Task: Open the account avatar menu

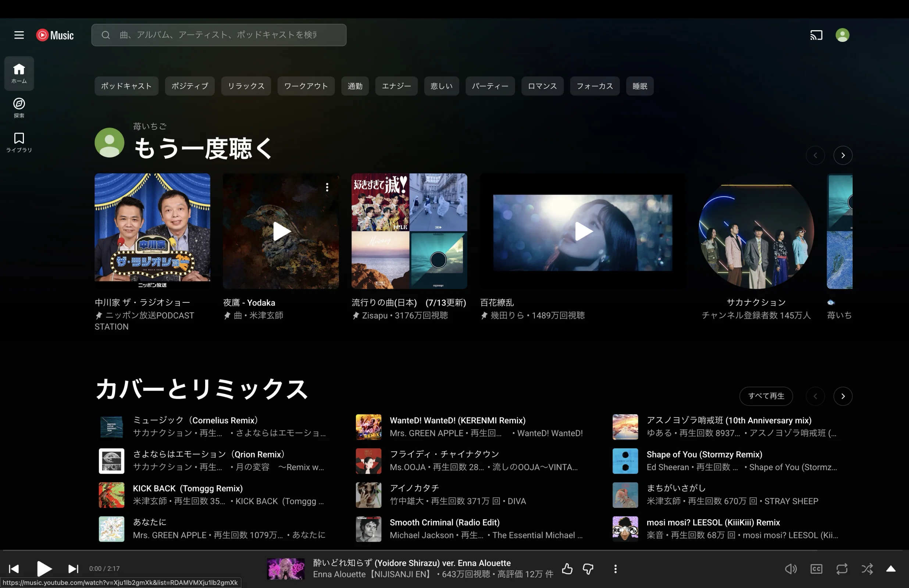Action: (x=842, y=35)
